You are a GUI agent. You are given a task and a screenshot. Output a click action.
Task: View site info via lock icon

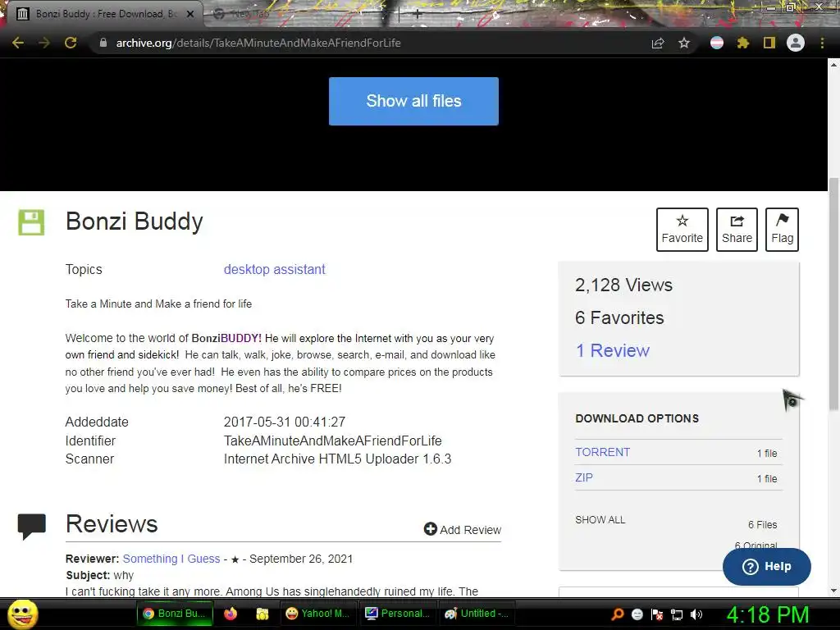point(103,43)
